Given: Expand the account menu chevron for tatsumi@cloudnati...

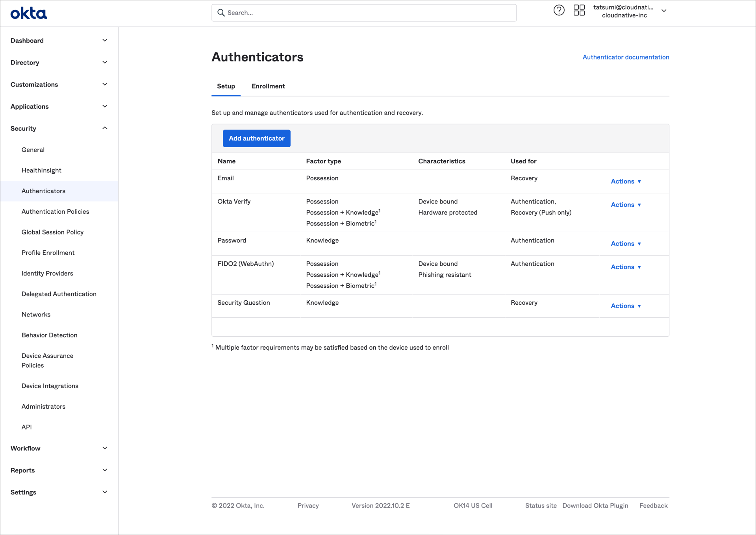Looking at the screenshot, I should (x=664, y=11).
